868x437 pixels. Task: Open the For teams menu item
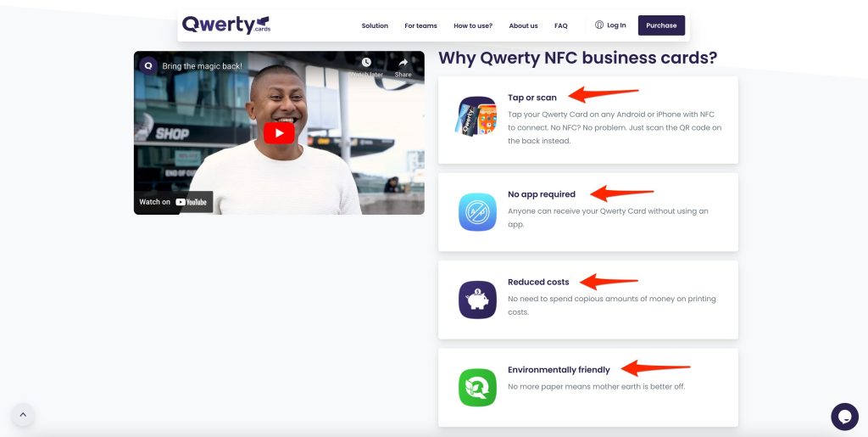coord(420,25)
